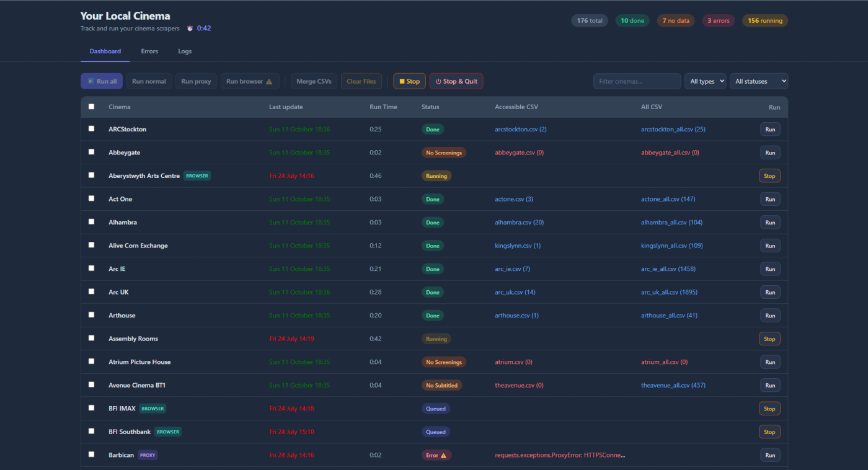Run the Barbican scraper
This screenshot has width=868, height=470.
click(770, 455)
